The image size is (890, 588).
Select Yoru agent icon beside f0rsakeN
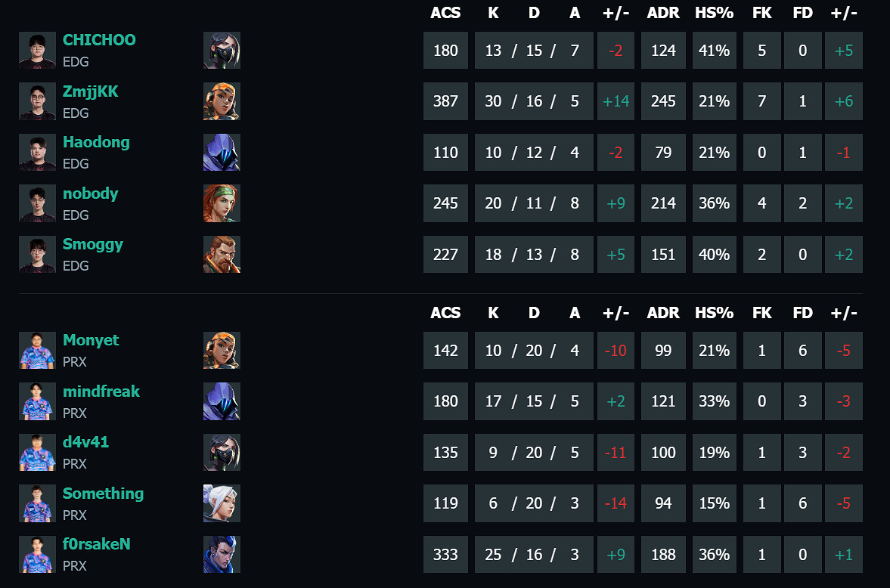(222, 554)
